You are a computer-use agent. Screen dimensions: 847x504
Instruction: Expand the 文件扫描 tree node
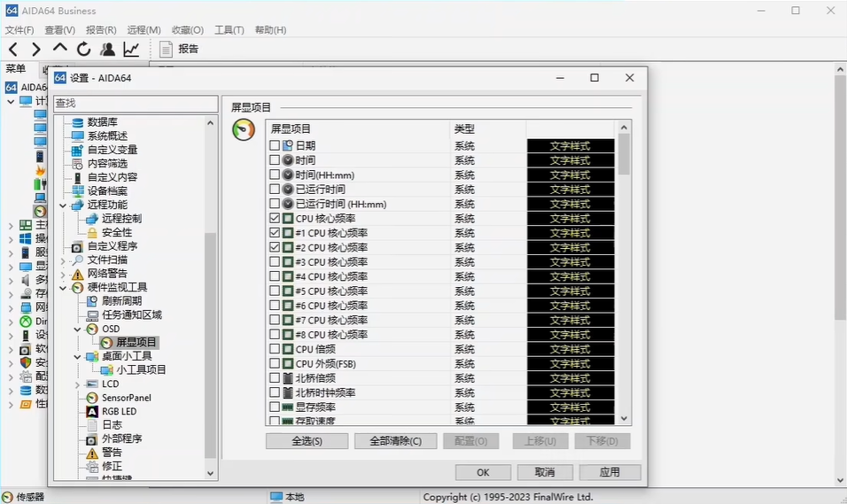pos(64,260)
